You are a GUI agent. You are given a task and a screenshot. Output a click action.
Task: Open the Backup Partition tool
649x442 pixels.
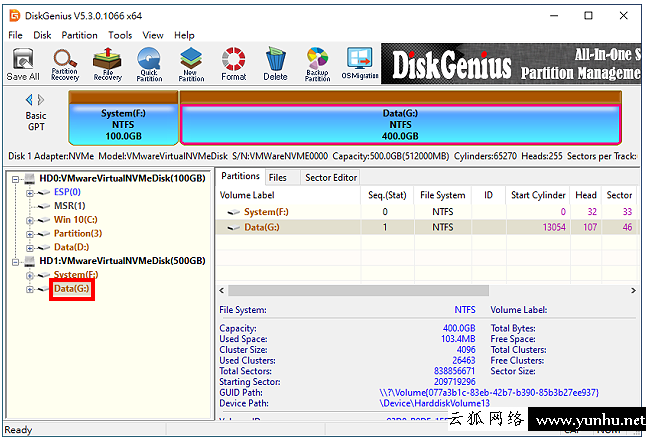pos(317,64)
